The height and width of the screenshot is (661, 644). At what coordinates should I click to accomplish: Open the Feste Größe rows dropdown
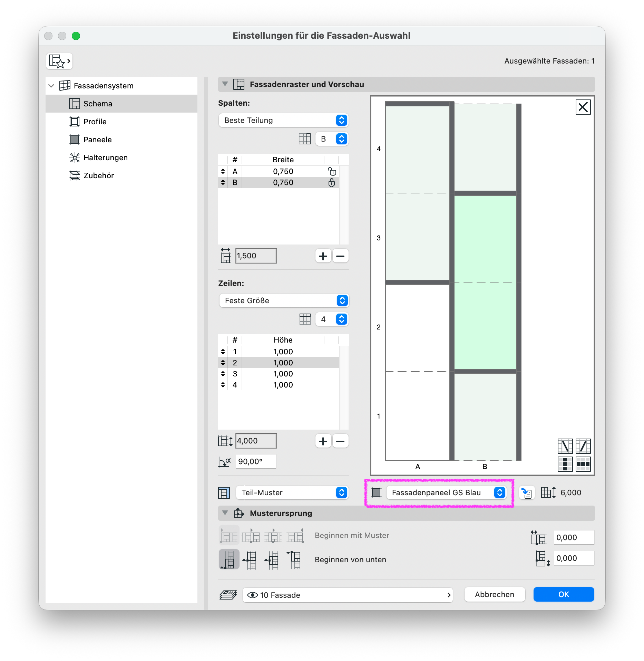284,300
